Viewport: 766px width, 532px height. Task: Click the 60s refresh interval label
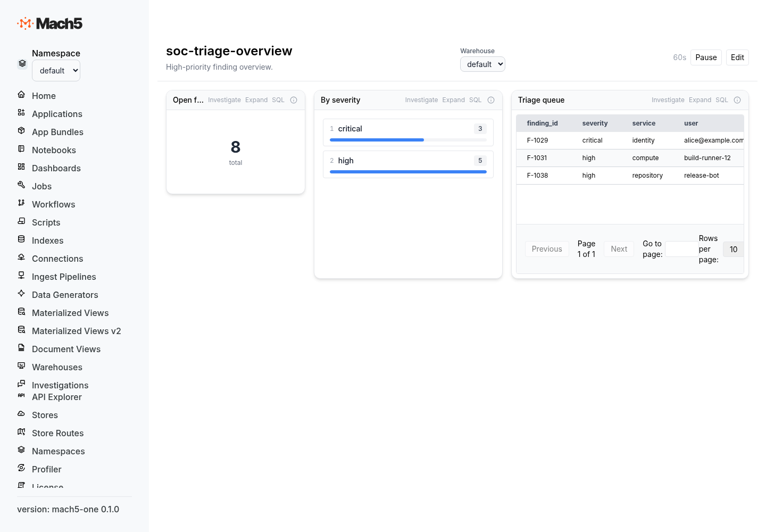(x=679, y=57)
